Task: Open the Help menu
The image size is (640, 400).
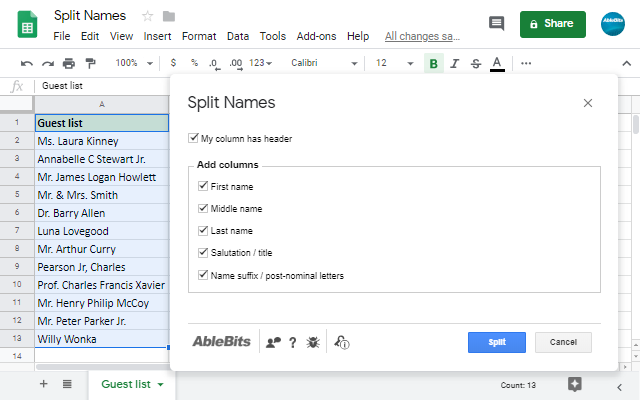Action: (358, 36)
